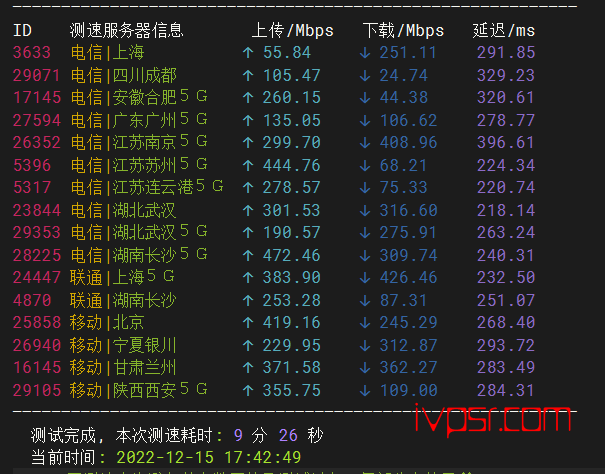Click download value 87.31
The width and height of the screenshot is (605, 474).
[x=404, y=300]
